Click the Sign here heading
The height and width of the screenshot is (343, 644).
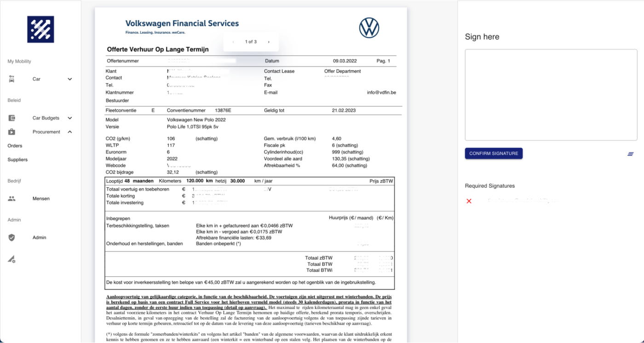pyautogui.click(x=482, y=37)
